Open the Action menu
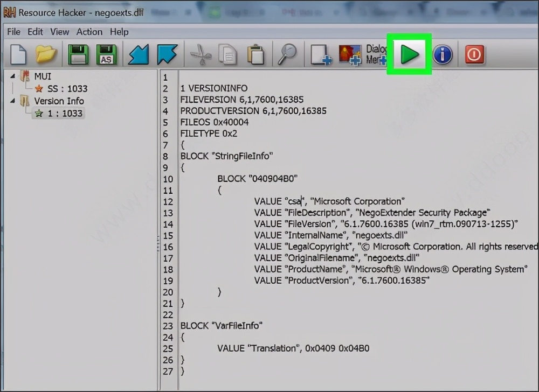The width and height of the screenshot is (539, 392). 89,32
